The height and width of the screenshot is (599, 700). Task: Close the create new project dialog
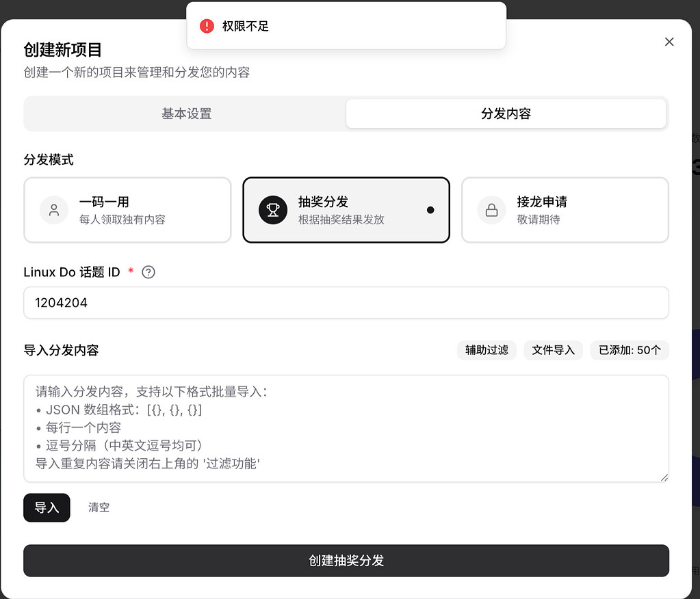(x=669, y=42)
